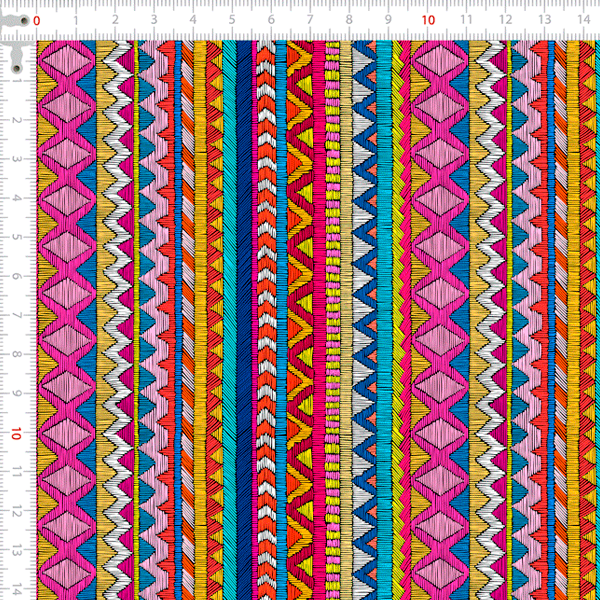Pick the dark navy blue vertical stripe
Image resolution: width=600 pixels, height=600 pixels.
click(246, 300)
